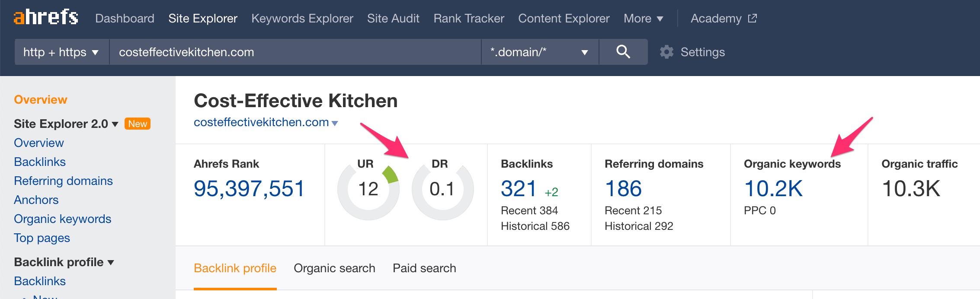Click the Ahrefs logo
Image resolution: width=980 pixels, height=299 pixels.
coord(46,17)
